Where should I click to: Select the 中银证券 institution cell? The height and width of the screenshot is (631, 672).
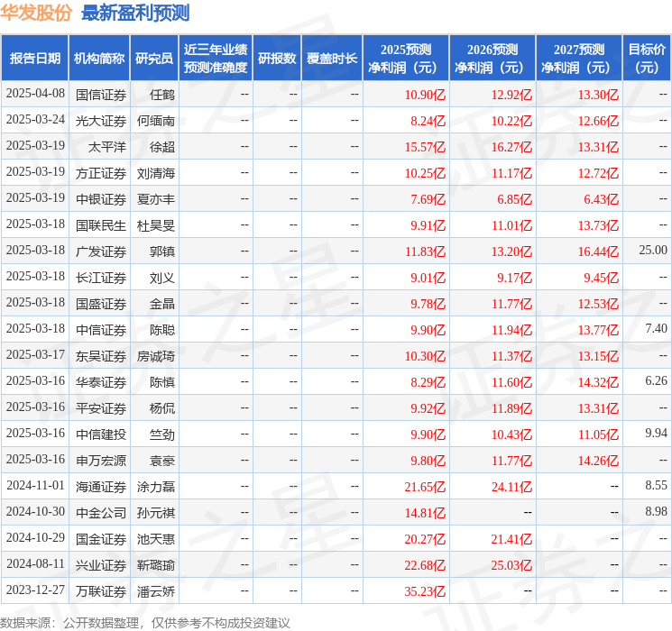click(101, 199)
